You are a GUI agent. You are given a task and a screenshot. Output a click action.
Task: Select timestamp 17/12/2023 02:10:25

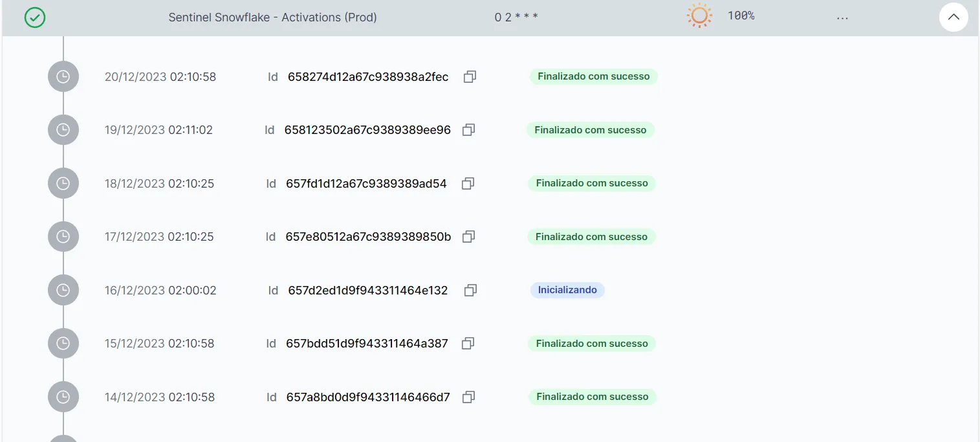pos(159,237)
